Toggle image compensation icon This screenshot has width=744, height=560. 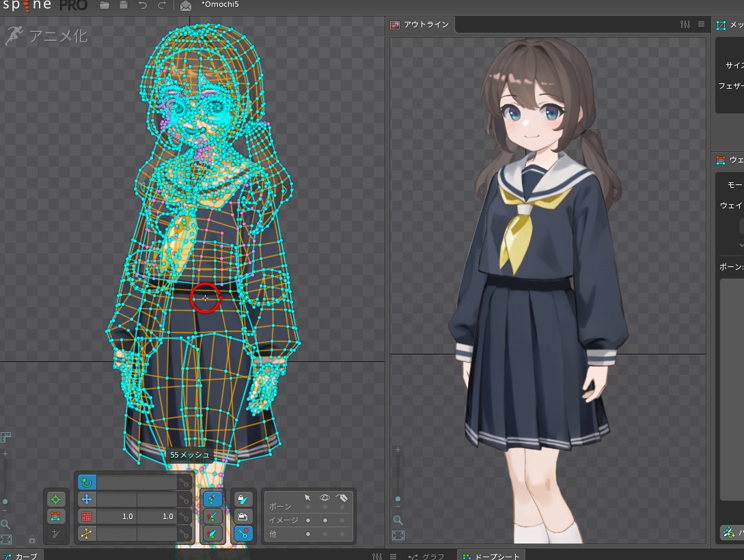243,516
